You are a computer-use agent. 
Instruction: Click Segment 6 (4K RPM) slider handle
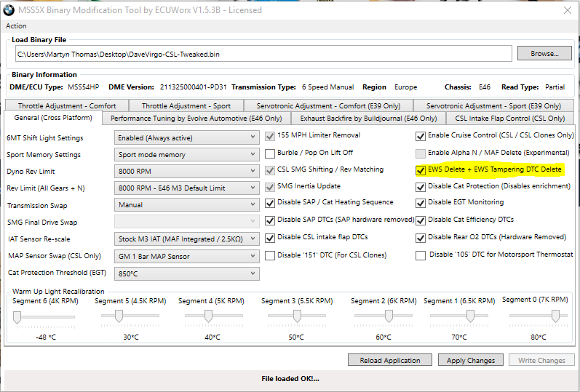17,317
